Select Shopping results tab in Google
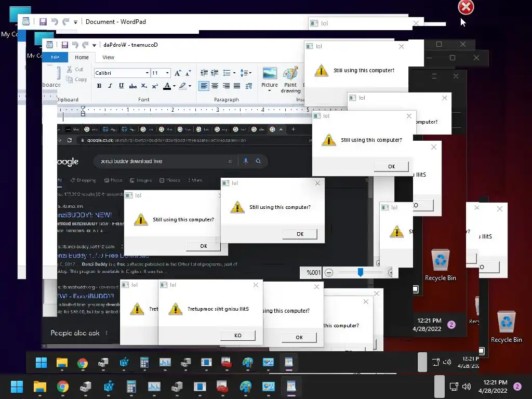The width and height of the screenshot is (532, 399). pos(83,180)
